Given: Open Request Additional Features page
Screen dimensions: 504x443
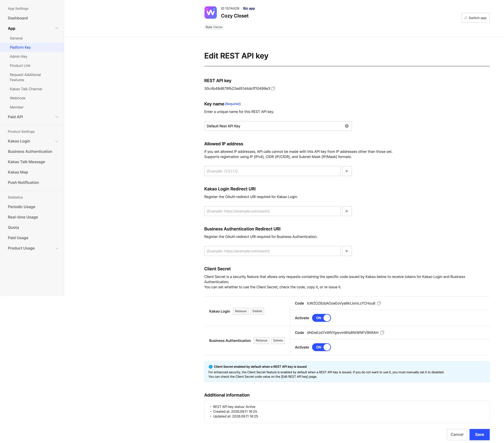Looking at the screenshot, I should 25,77.
